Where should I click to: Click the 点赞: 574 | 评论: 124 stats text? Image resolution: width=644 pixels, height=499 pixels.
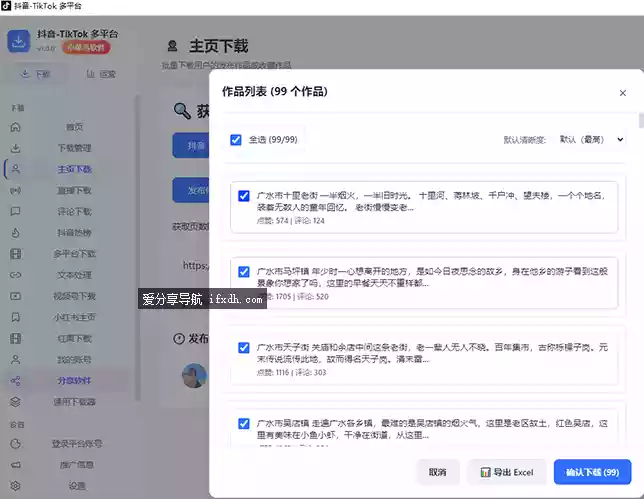(x=291, y=221)
